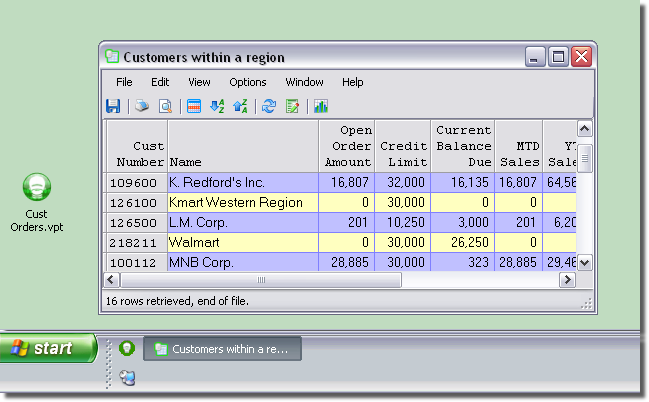Click balance due 26,250 cell
The width and height of the screenshot is (649, 402).
(463, 242)
